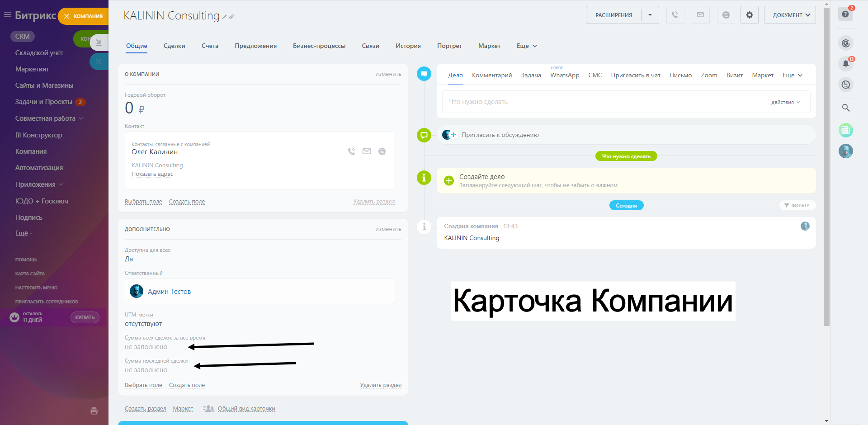Open Складской учёт in the sidebar

(39, 53)
